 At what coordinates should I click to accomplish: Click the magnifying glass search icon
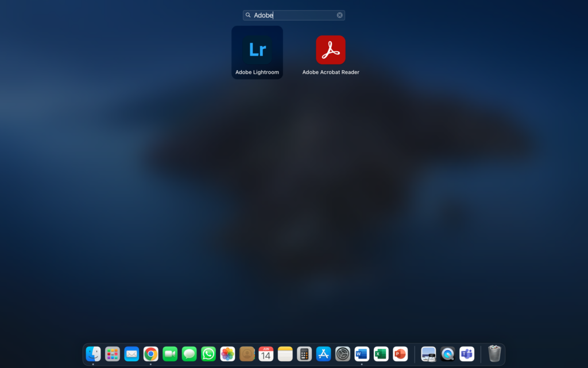coord(248,16)
